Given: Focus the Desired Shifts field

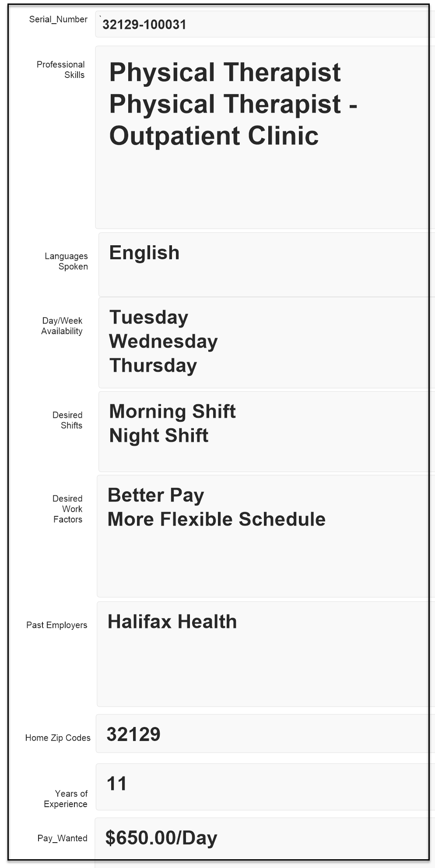Looking at the screenshot, I should pyautogui.click(x=263, y=431).
